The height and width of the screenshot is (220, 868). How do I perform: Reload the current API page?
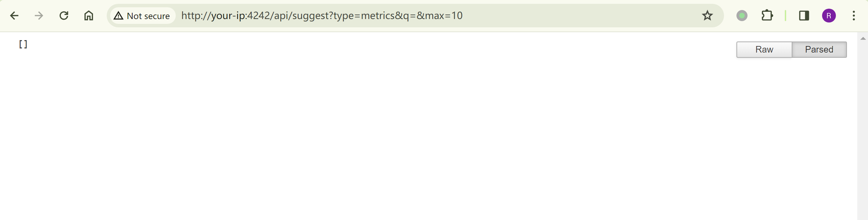pyautogui.click(x=64, y=16)
